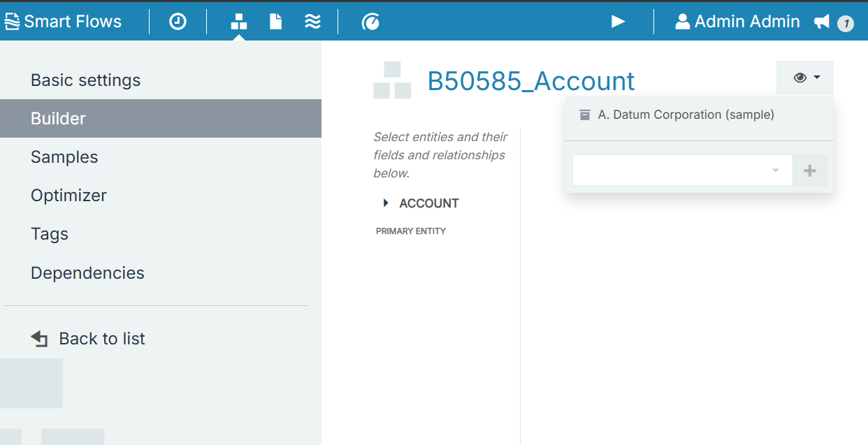Open the Samples section
This screenshot has height=445, width=868.
pos(161,156)
